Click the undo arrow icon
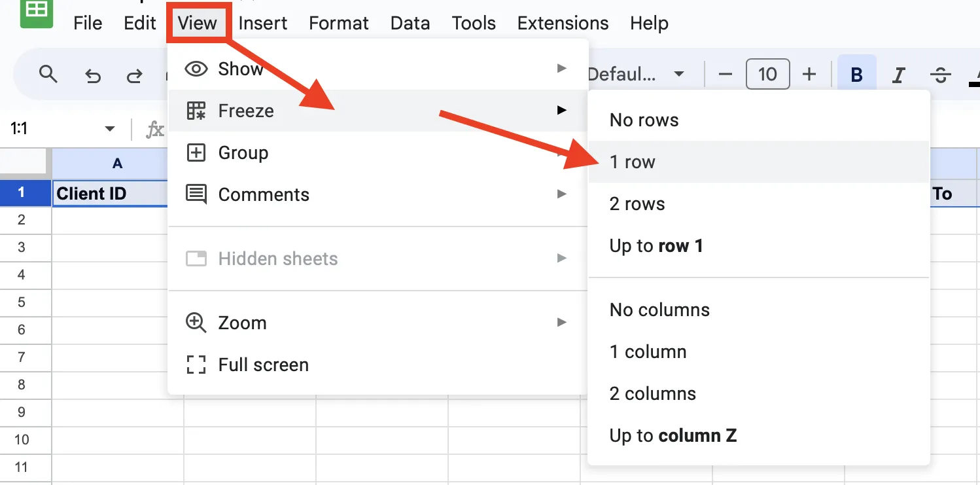Viewport: 980px width, 485px height. [93, 75]
